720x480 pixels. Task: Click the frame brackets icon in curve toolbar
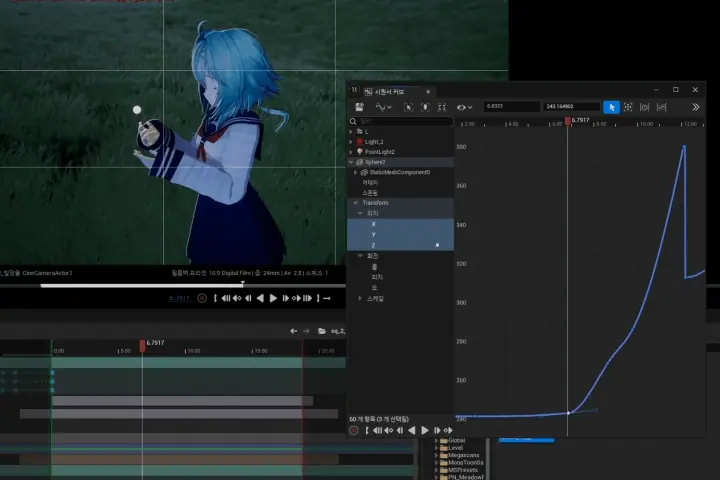click(x=442, y=107)
